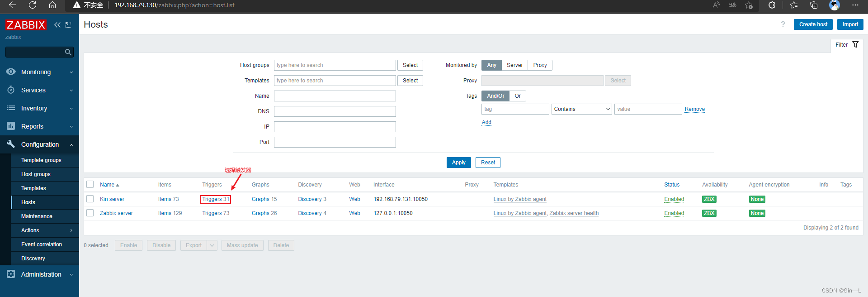Open browser extensions puzzle icon

pos(772,5)
